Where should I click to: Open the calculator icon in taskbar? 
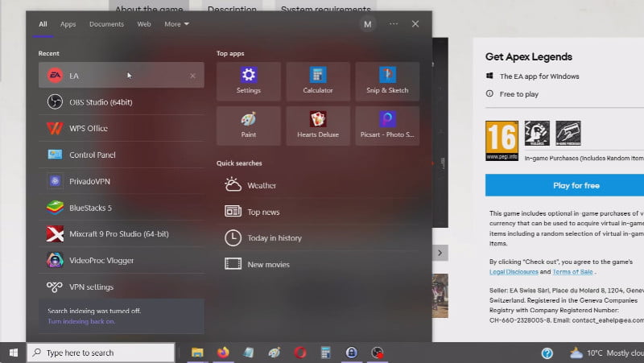pos(326,353)
